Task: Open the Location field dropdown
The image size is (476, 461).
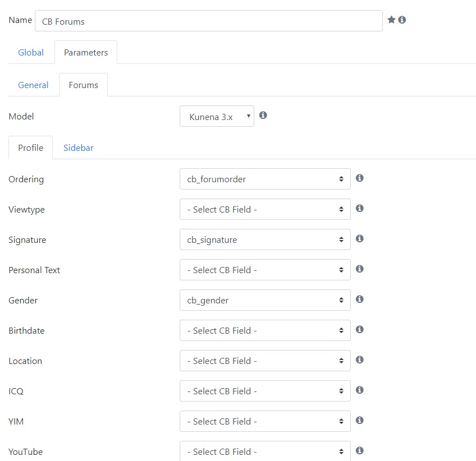Action: (265, 361)
